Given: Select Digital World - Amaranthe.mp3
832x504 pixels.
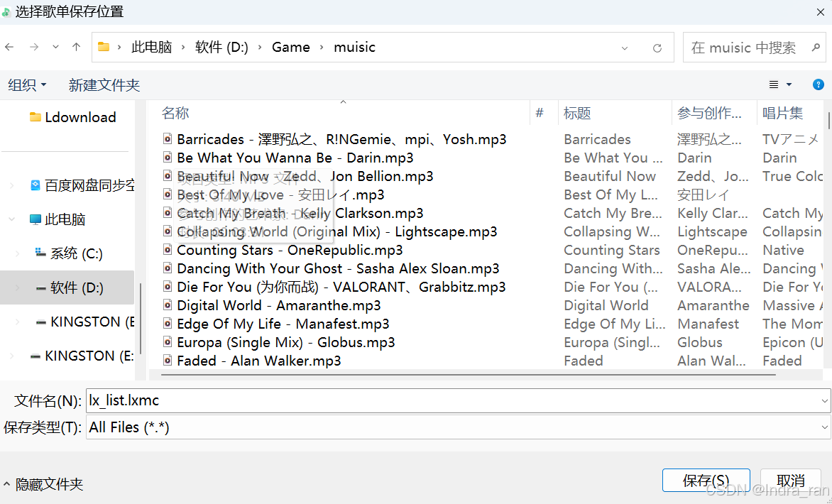Looking at the screenshot, I should click(278, 305).
